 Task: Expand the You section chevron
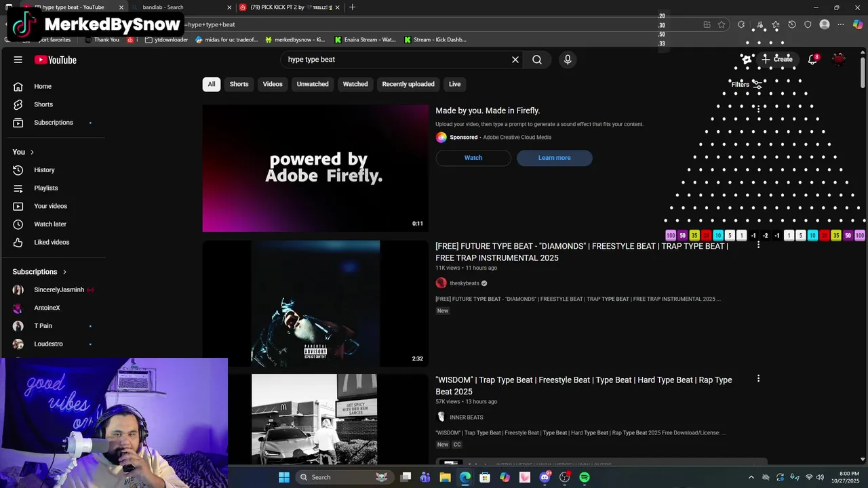tap(32, 152)
